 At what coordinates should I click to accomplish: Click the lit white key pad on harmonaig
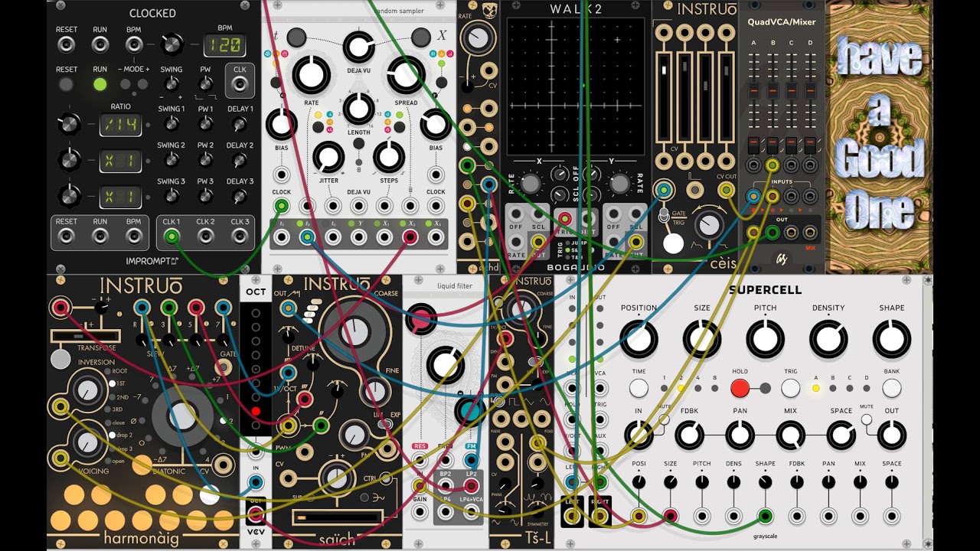(x=209, y=495)
